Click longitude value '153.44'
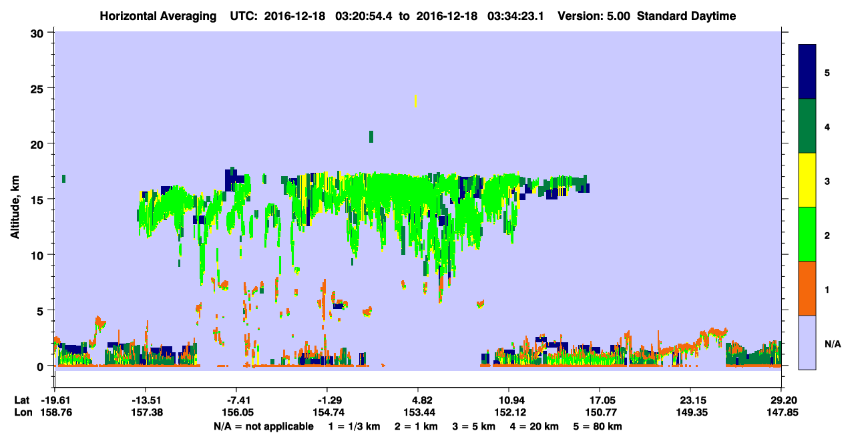868x445 pixels. point(418,413)
